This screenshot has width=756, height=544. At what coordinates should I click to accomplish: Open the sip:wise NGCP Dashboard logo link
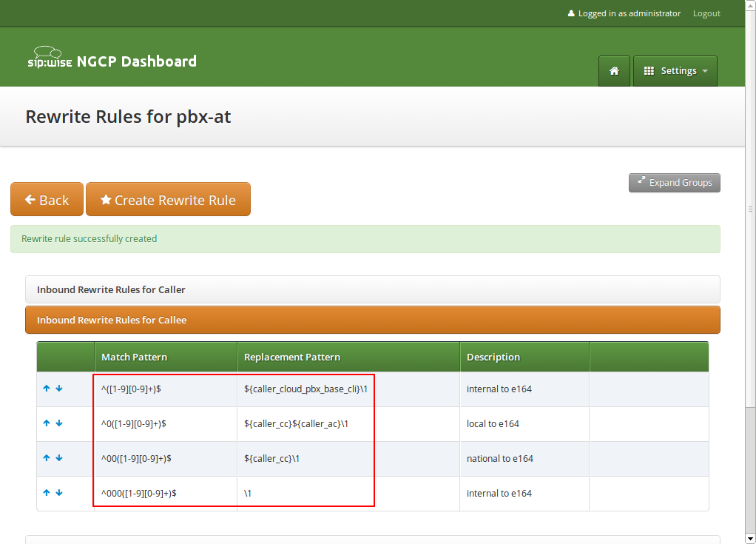[x=112, y=61]
